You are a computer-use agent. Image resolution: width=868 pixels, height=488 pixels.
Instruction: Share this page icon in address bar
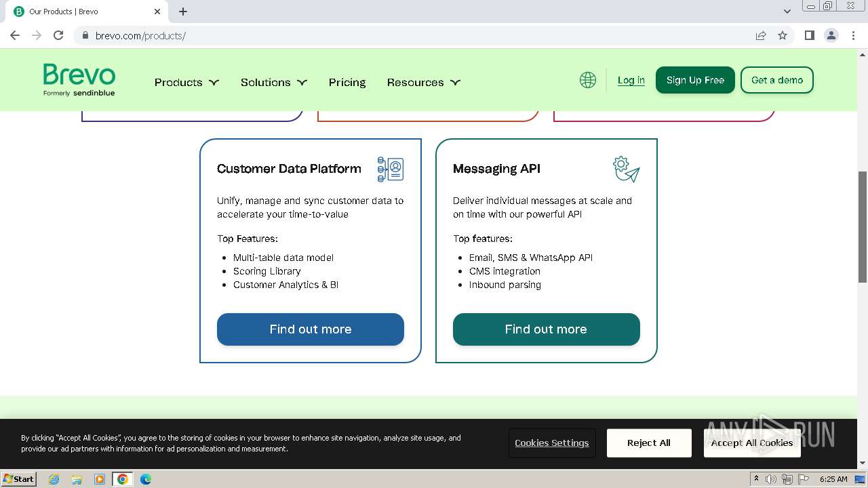(x=761, y=35)
